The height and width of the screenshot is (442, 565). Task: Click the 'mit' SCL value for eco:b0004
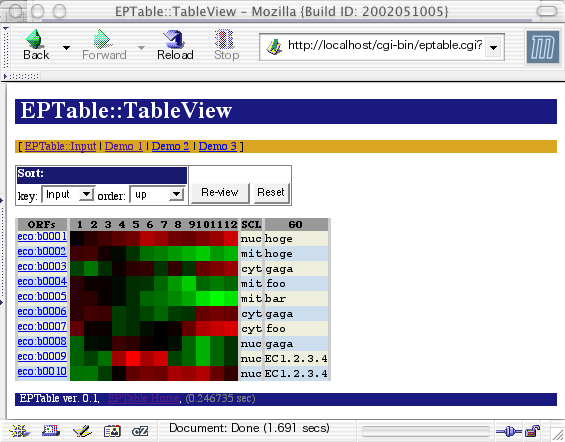click(x=251, y=284)
